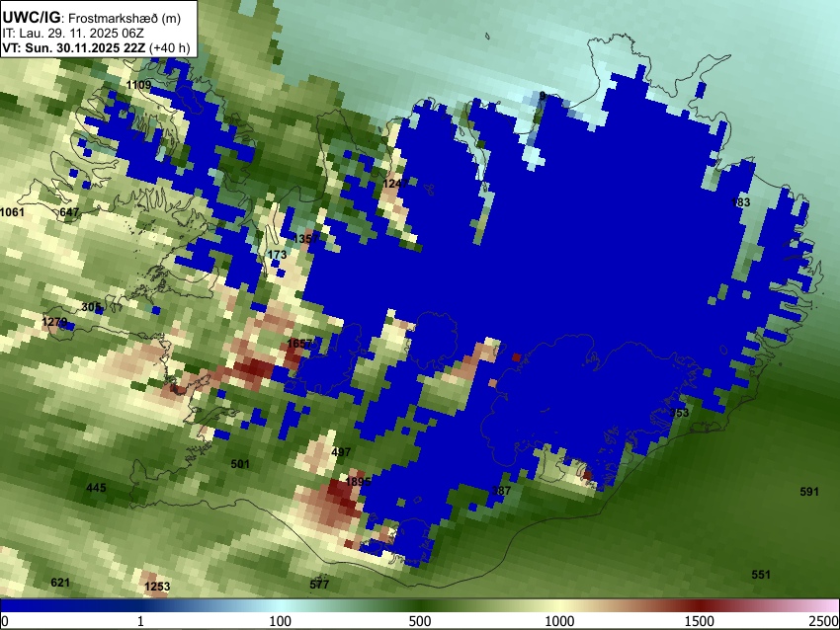Click the dark red band of the color scale
Viewport: 840px width, 630px height.
coord(699,605)
